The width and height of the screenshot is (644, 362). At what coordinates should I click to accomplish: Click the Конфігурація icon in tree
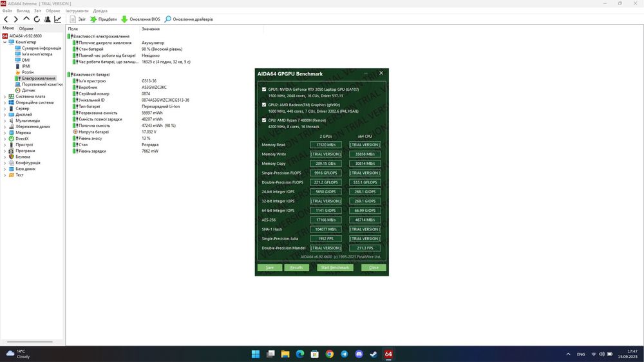[11, 163]
